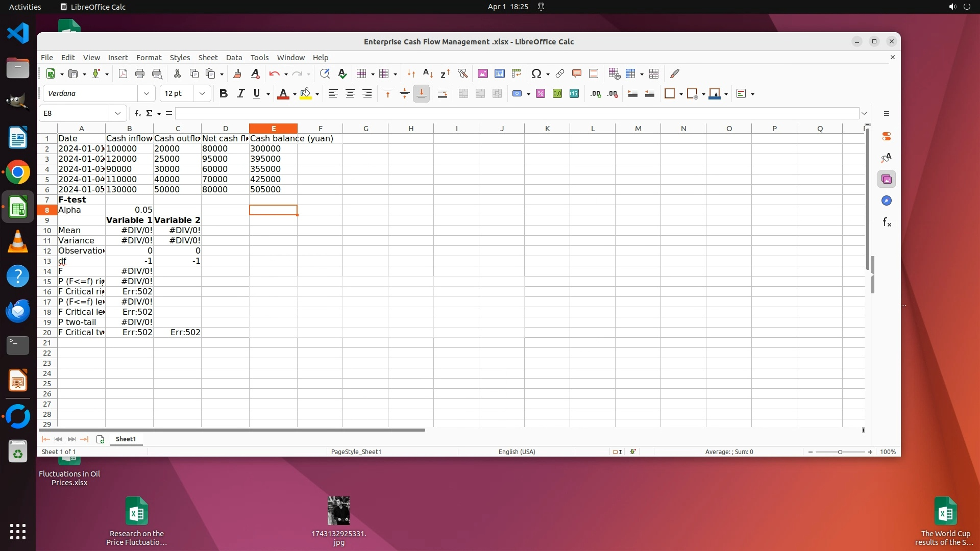Click the Insert Image icon
This screenshot has height=551, width=980.
[482, 74]
